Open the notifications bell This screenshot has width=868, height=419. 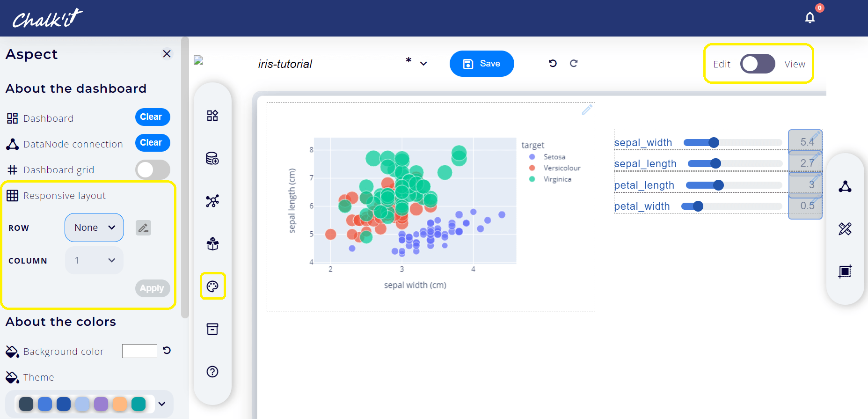click(x=810, y=18)
